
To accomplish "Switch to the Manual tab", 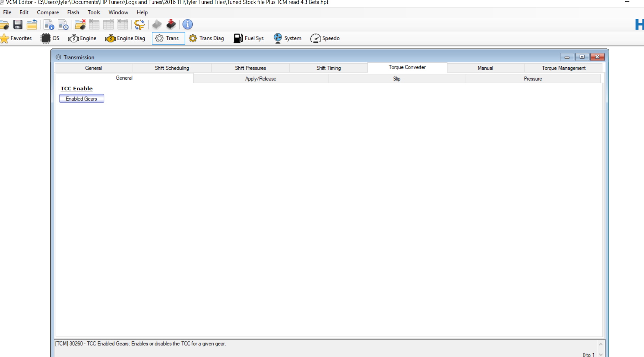I will coord(485,68).
